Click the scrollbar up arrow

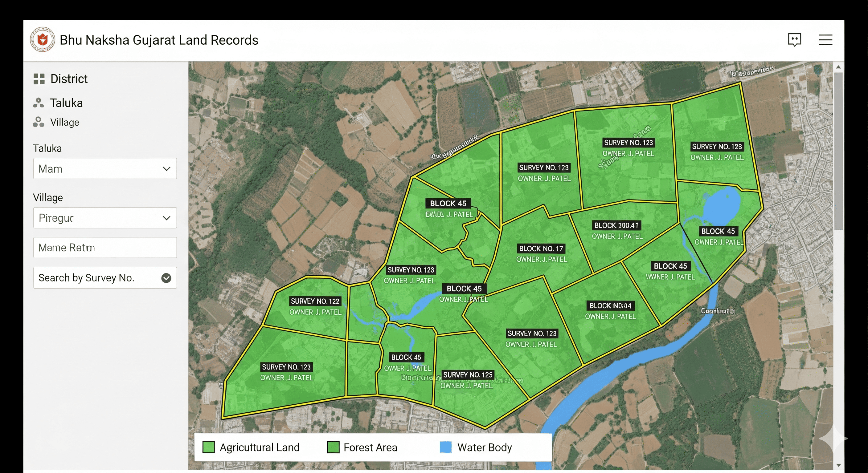click(x=839, y=67)
